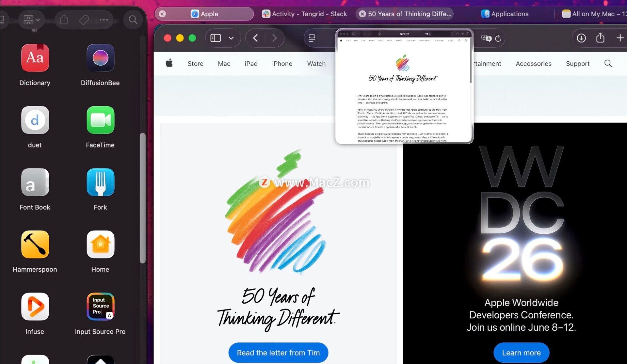627x364 pixels.
Task: Open the duet app icon
Action: pos(35,120)
